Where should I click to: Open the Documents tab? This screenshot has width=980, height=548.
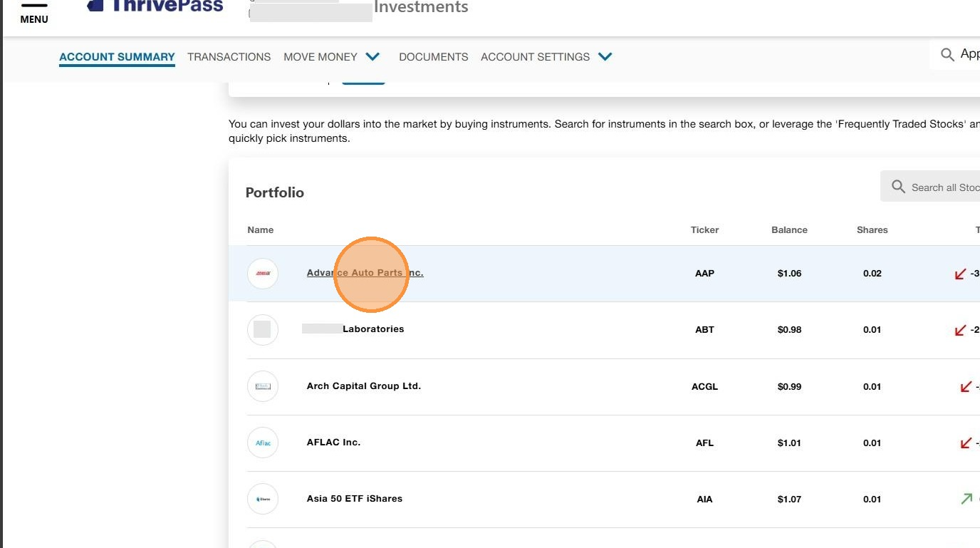point(434,57)
